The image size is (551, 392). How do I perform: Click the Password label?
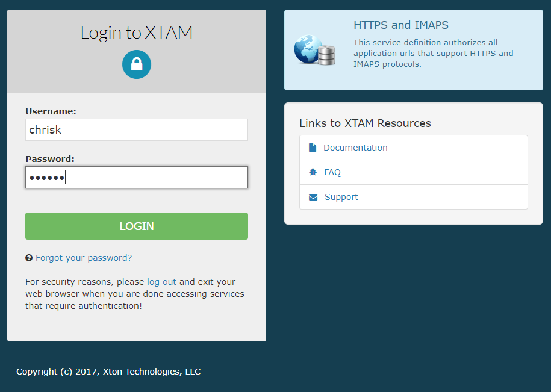pos(50,159)
